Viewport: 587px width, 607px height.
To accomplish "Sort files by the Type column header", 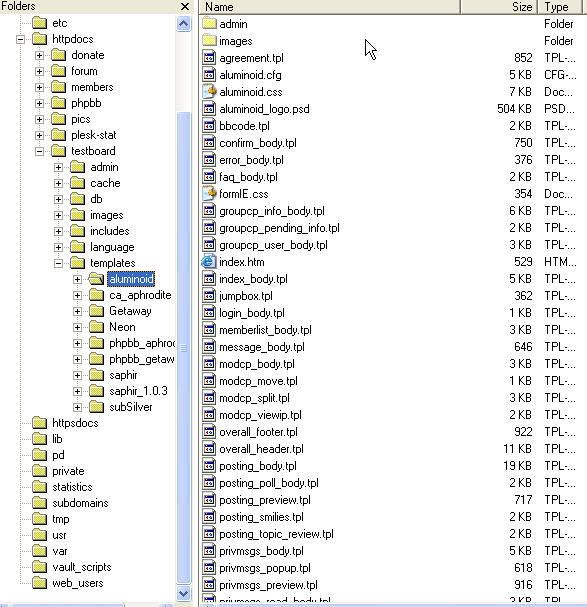I will [560, 7].
